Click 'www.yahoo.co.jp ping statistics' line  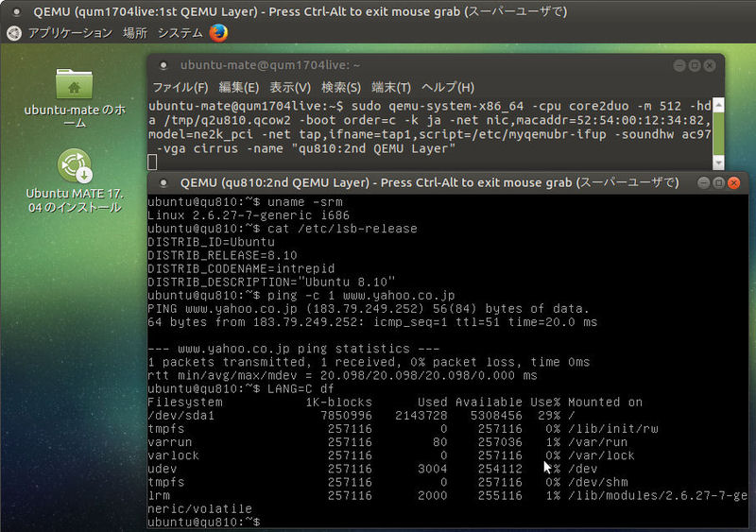pyautogui.click(x=293, y=349)
